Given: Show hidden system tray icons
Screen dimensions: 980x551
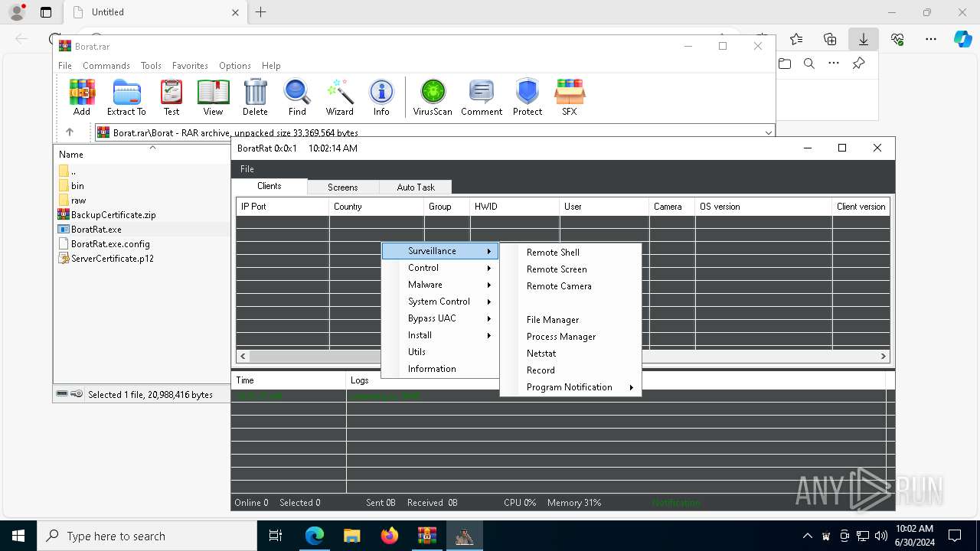Looking at the screenshot, I should (x=807, y=536).
